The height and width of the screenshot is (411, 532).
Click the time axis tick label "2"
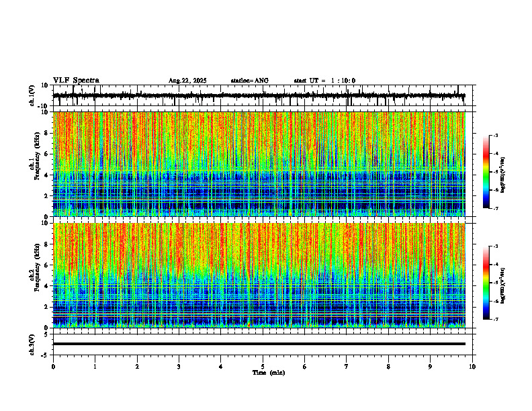click(137, 367)
